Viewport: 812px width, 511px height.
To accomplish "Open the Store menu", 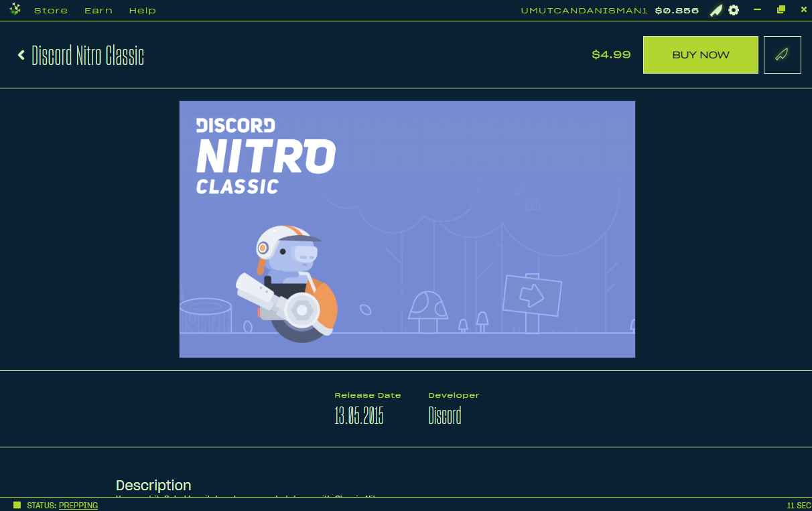I will (51, 11).
